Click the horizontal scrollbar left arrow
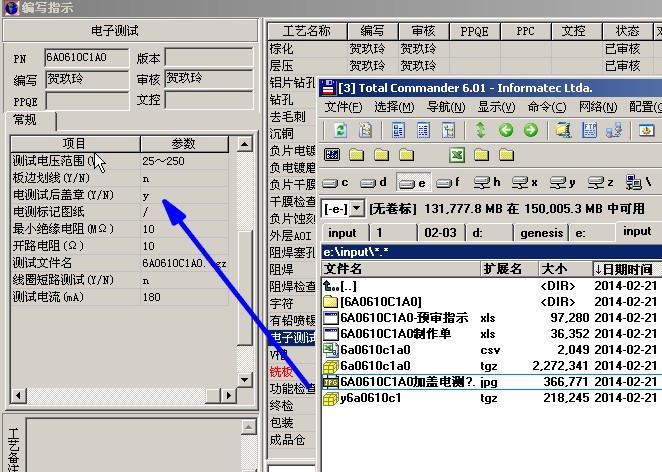The width and height of the screenshot is (662, 472). pyautogui.click(x=18, y=396)
